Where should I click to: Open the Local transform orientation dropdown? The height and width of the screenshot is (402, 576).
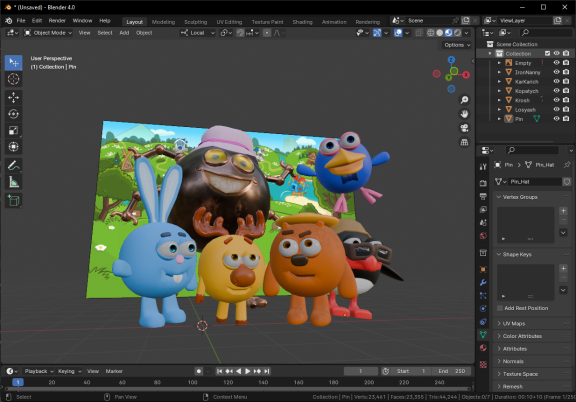197,33
